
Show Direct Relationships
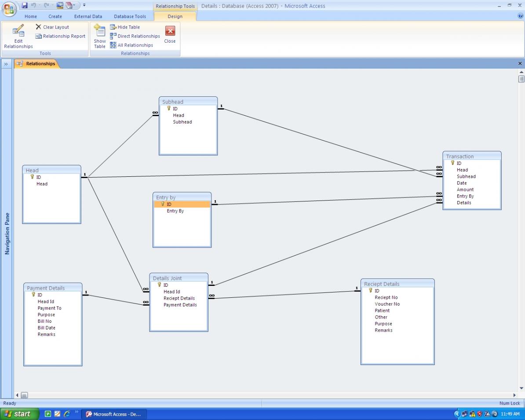point(135,36)
